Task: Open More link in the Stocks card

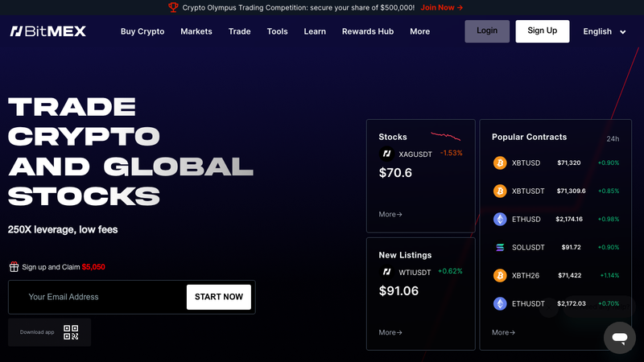Action: click(390, 214)
